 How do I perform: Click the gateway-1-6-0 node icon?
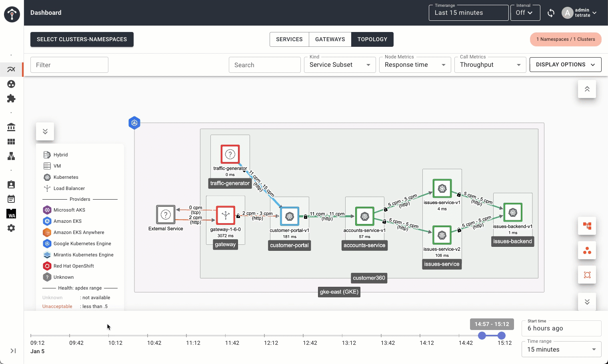click(x=226, y=215)
